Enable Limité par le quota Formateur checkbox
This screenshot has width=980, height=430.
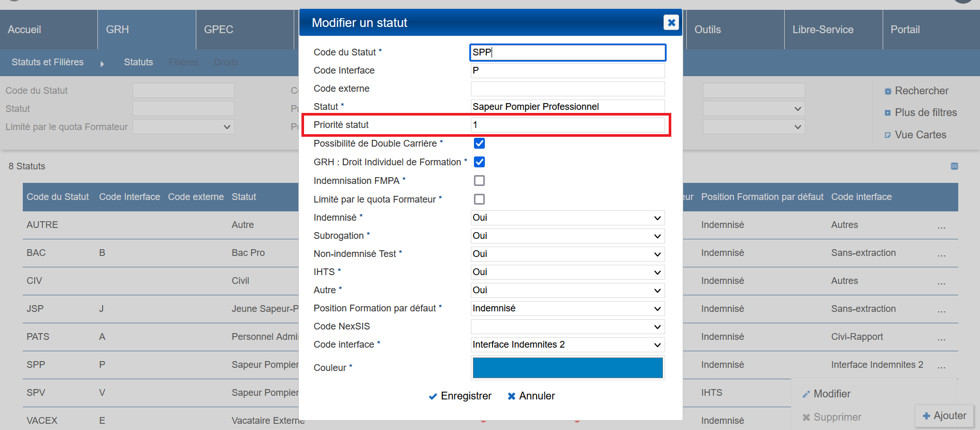(x=479, y=199)
